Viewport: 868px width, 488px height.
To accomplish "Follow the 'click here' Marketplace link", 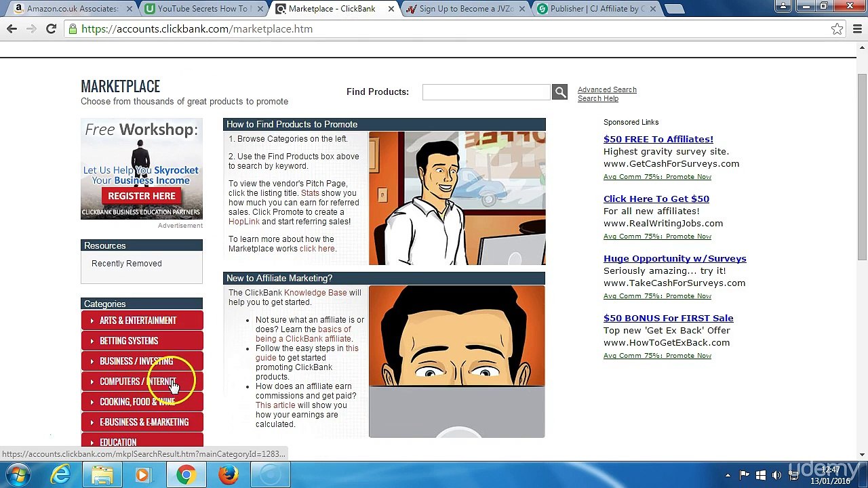I will point(317,249).
